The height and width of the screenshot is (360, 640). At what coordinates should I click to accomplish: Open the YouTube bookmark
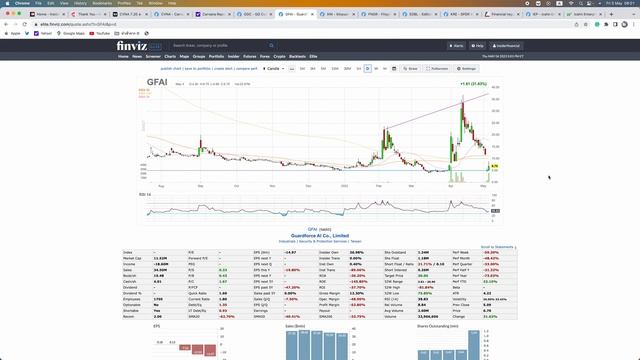[100, 33]
